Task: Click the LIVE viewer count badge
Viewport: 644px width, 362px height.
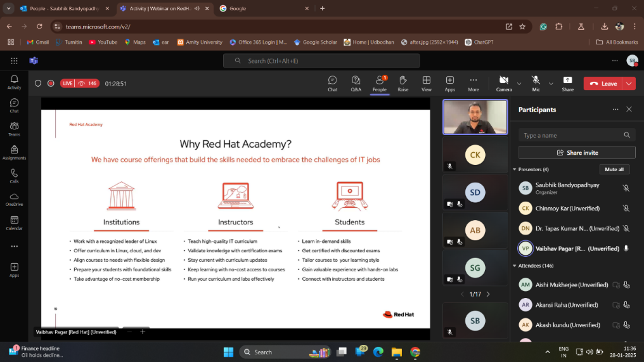Action: (80, 84)
